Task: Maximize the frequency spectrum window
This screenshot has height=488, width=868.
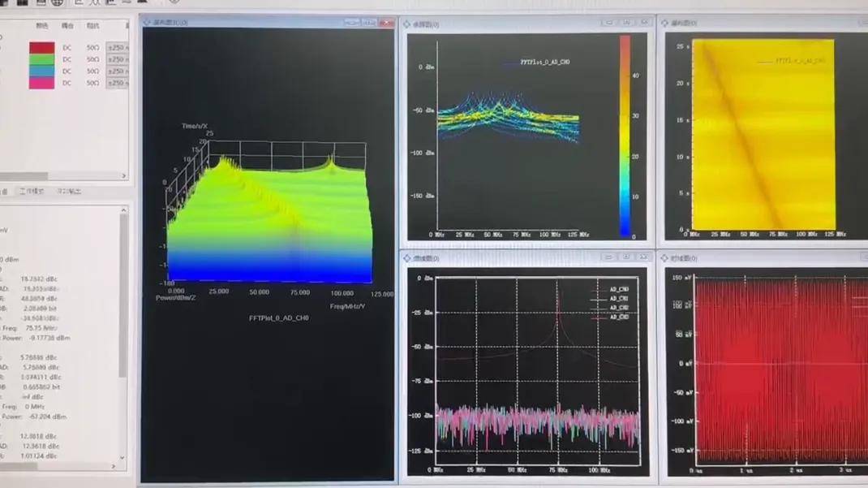Action: pos(626,257)
